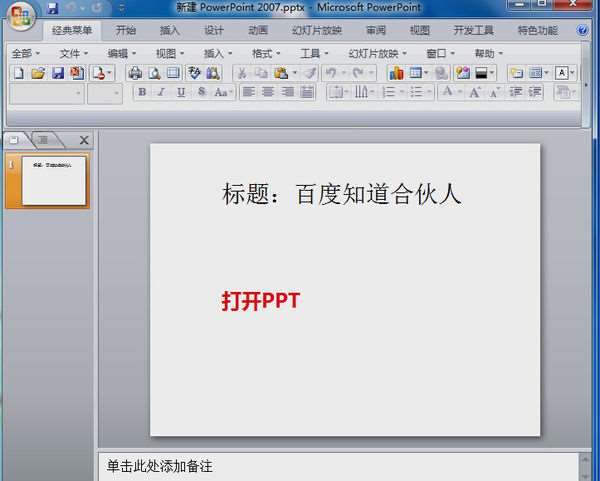Click the Open folder icon
This screenshot has width=600, height=481.
pos(38,73)
